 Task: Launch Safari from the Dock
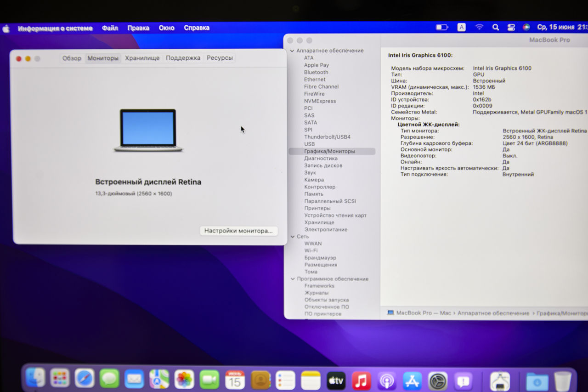[x=85, y=379]
